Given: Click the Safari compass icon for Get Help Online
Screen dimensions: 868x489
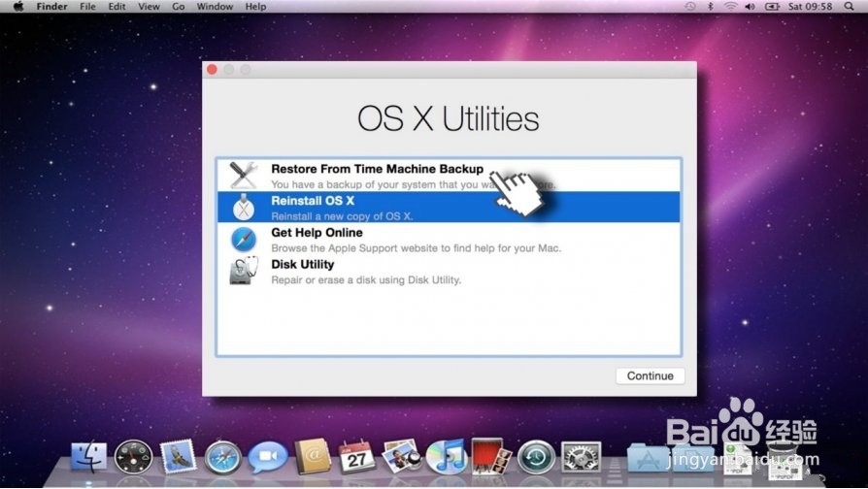Looking at the screenshot, I should pyautogui.click(x=244, y=240).
